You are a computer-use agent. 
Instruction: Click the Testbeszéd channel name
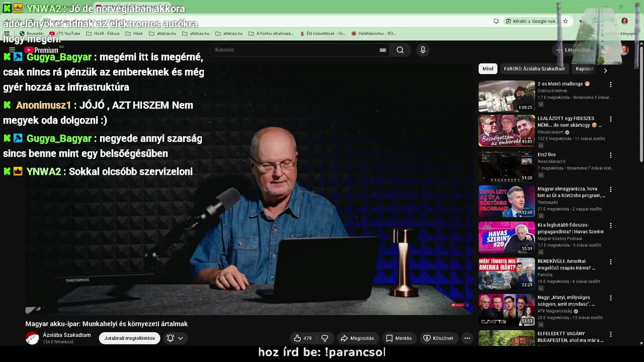click(547, 203)
